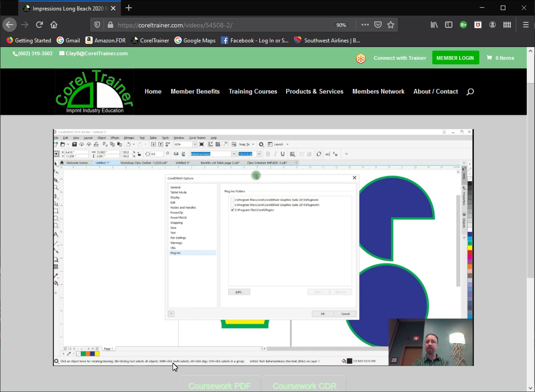
Task: Click Connect with Trainer link
Action: (400, 58)
